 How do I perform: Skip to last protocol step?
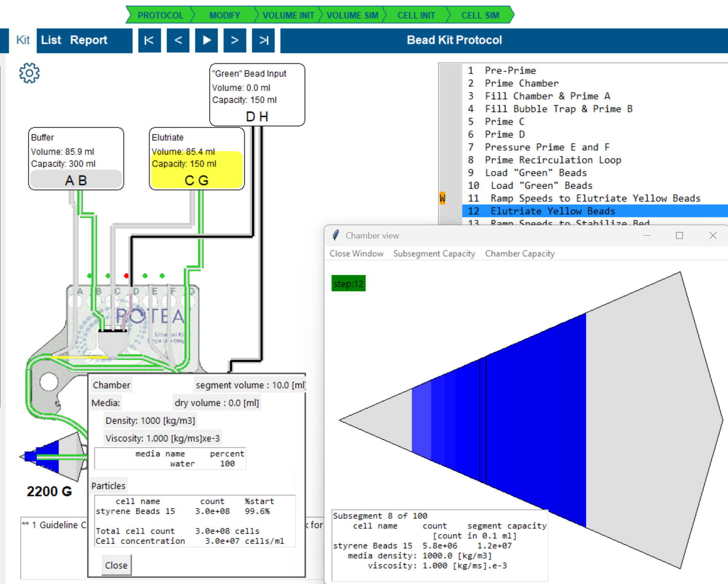pyautogui.click(x=264, y=40)
